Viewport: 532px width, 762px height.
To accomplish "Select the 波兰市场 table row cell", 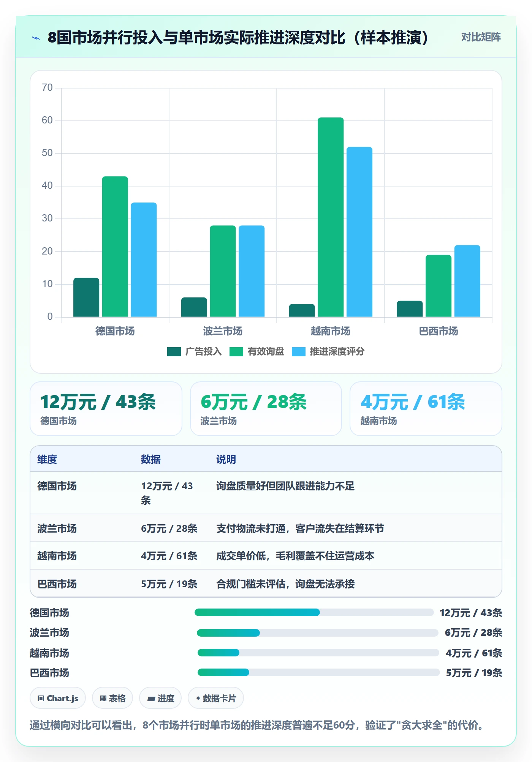I will click(x=57, y=528).
